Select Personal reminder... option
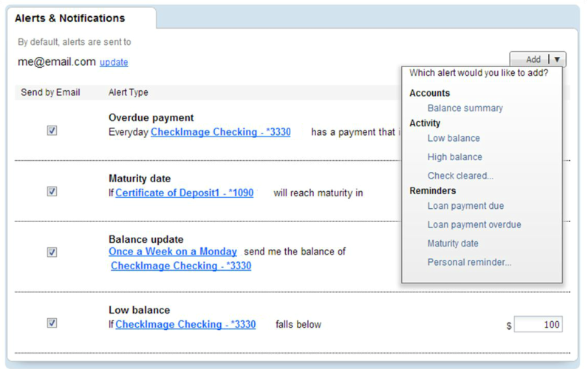 (x=469, y=263)
